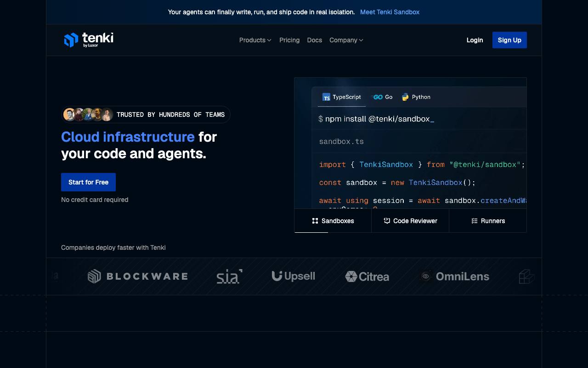Click the Login link

(475, 40)
